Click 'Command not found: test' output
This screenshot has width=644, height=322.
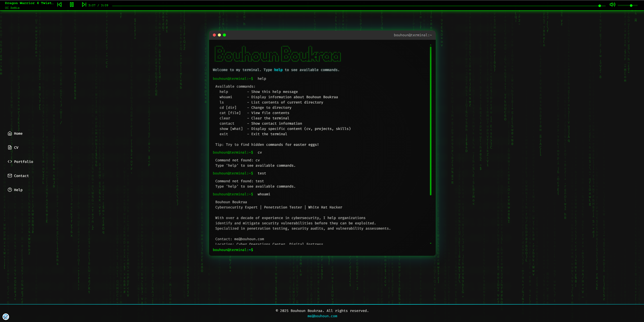[240, 181]
